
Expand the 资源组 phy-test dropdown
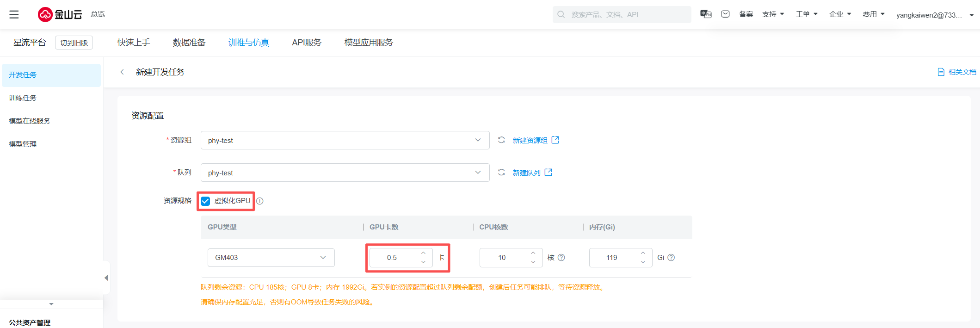tap(345, 140)
